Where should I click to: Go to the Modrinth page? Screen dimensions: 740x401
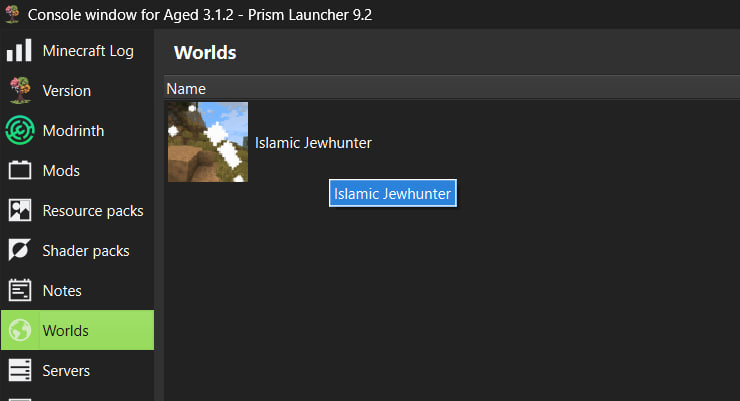click(77, 131)
